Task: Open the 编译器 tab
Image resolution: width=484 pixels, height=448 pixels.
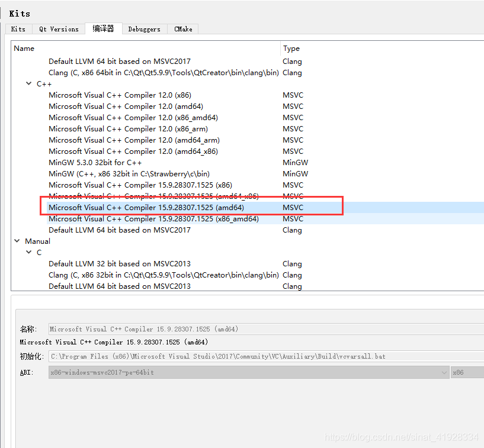Action: click(103, 28)
